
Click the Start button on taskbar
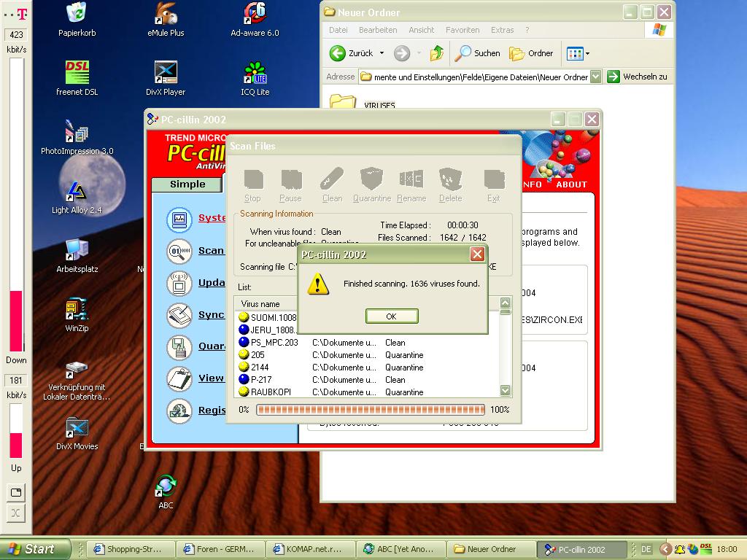[35, 549]
